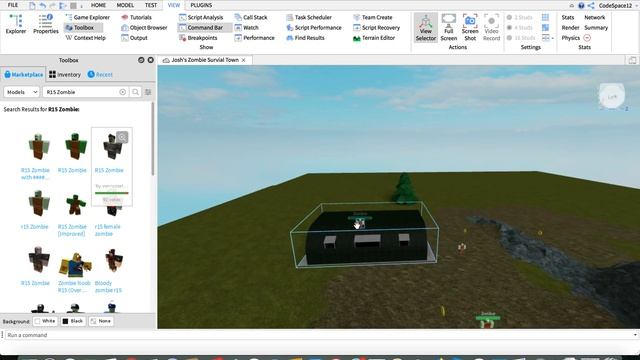640x360 pixels.
Task: Open the Explorer panel
Action: point(16,24)
